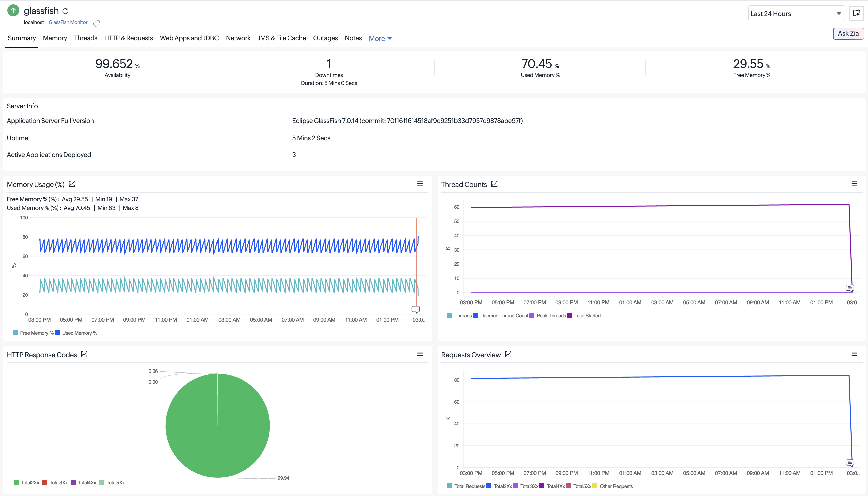Open the Last 24 Hours time range dropdown
The width and height of the screenshot is (868, 496).
coord(796,14)
